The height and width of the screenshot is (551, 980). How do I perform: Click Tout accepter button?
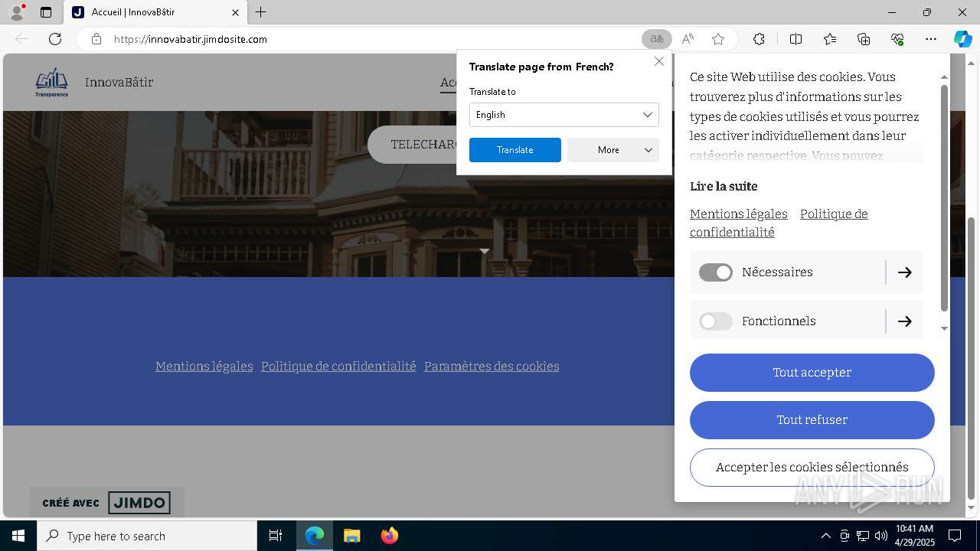coord(812,373)
